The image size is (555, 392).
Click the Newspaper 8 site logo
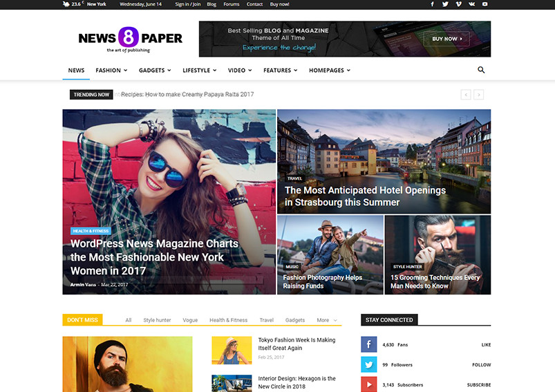coord(130,39)
